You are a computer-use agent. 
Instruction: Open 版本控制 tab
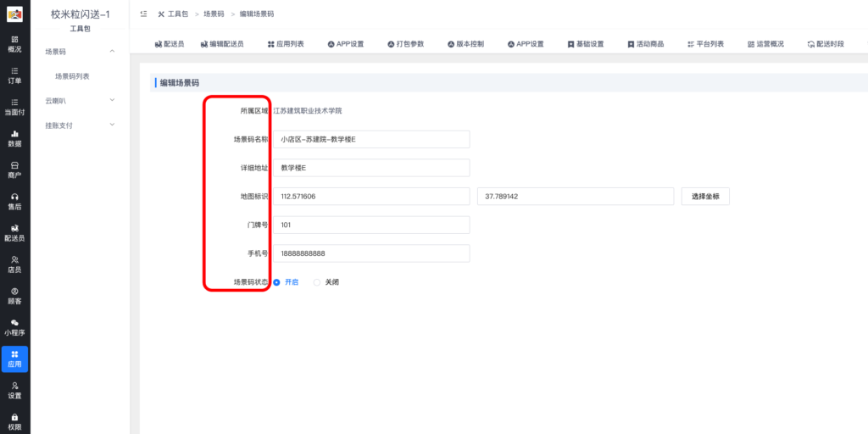pos(465,44)
